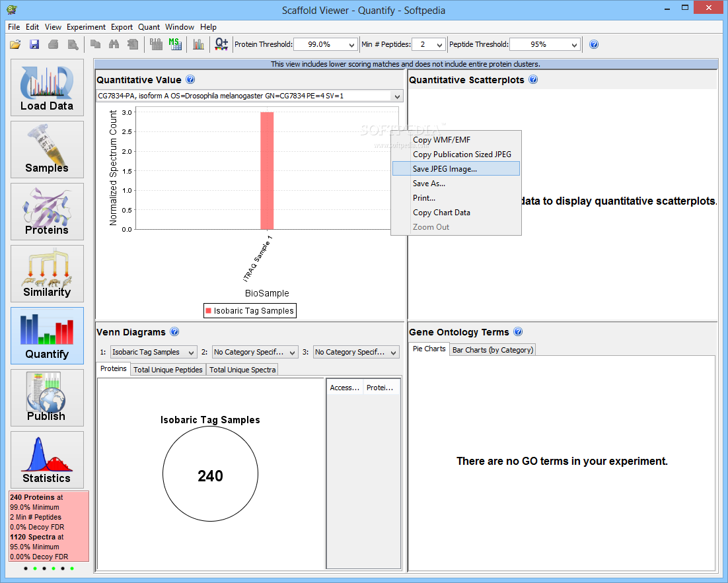Click help icon beside Gene Ontology Terms

[518, 332]
